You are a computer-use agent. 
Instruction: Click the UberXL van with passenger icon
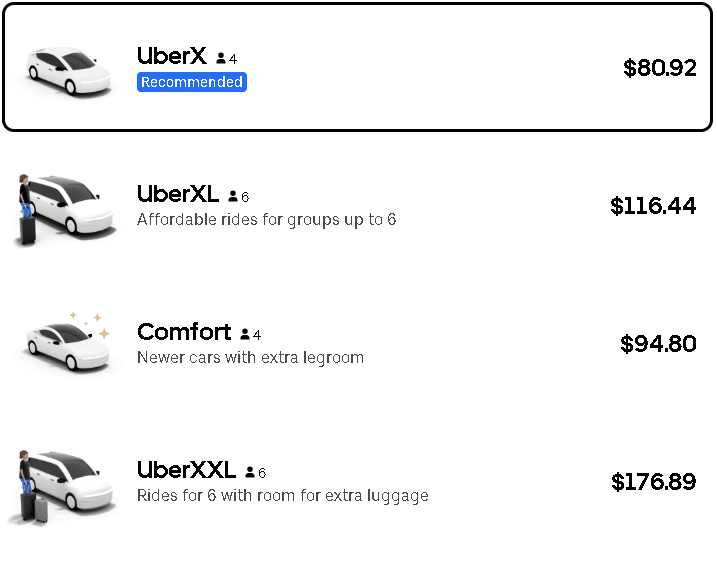[x=62, y=207]
